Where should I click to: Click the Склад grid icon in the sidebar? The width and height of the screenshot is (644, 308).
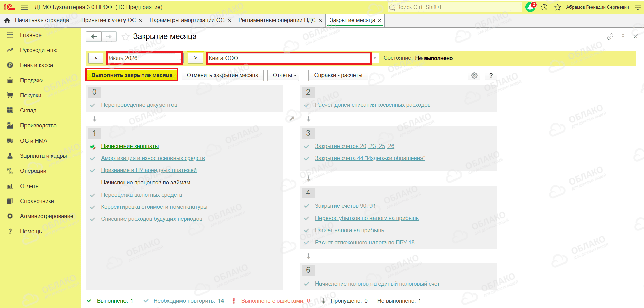pyautogui.click(x=10, y=110)
